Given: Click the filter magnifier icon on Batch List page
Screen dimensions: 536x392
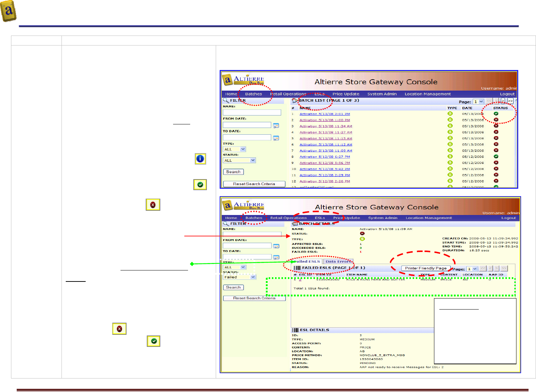Looking at the screenshot, I should [226, 101].
